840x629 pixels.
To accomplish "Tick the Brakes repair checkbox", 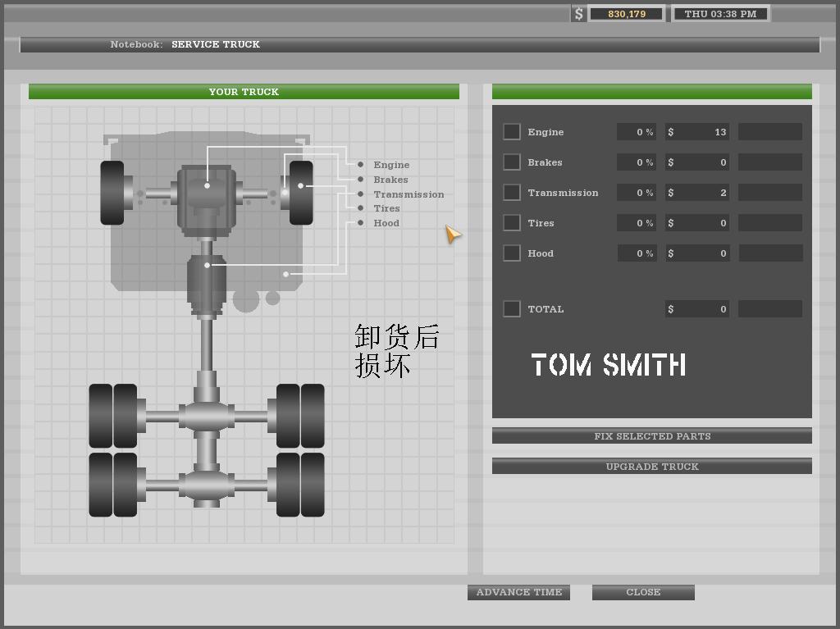I will click(x=512, y=162).
